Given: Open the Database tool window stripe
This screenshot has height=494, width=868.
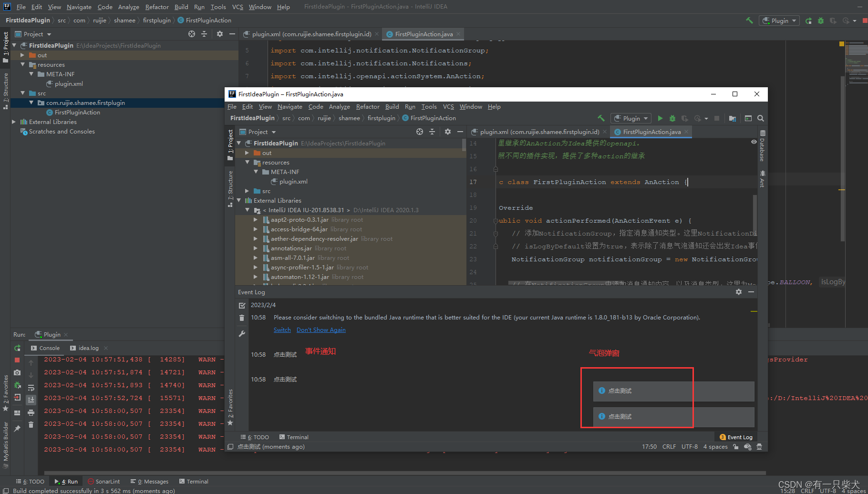Looking at the screenshot, I should pyautogui.click(x=762, y=146).
